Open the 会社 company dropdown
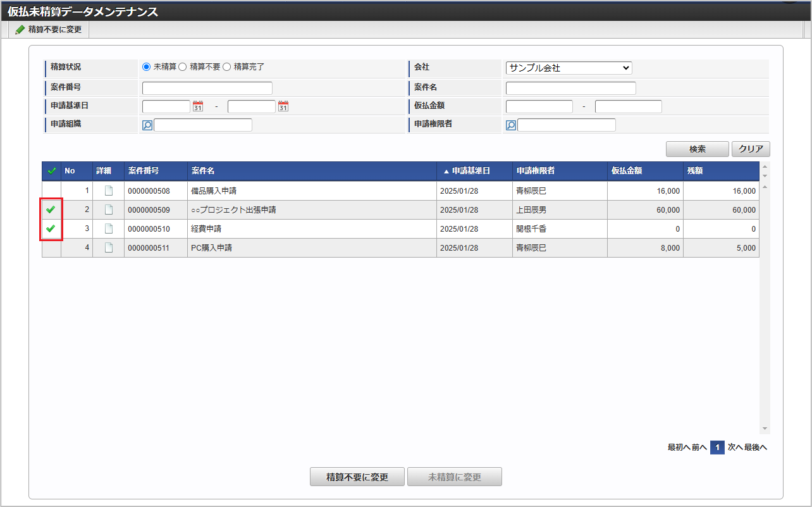The image size is (812, 507). 569,68
